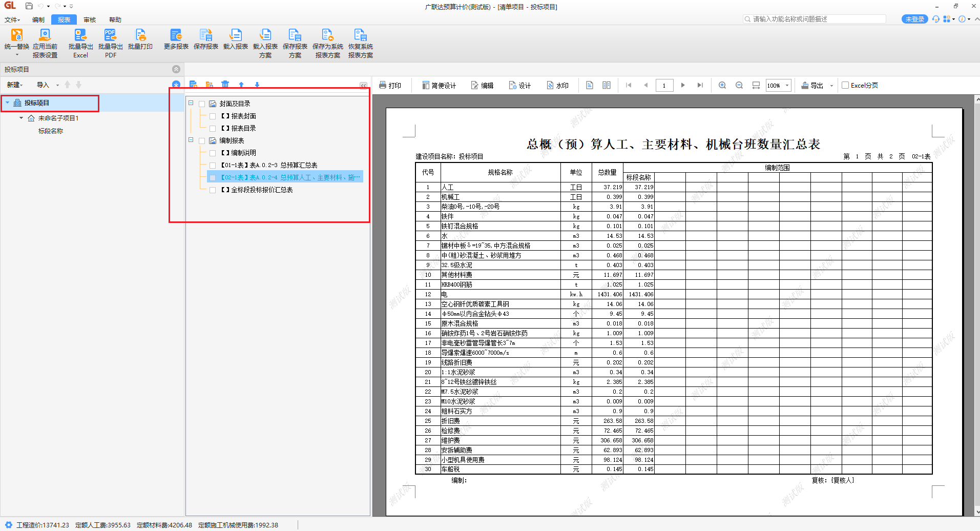Check the 报表目录 checkbox

(x=213, y=129)
